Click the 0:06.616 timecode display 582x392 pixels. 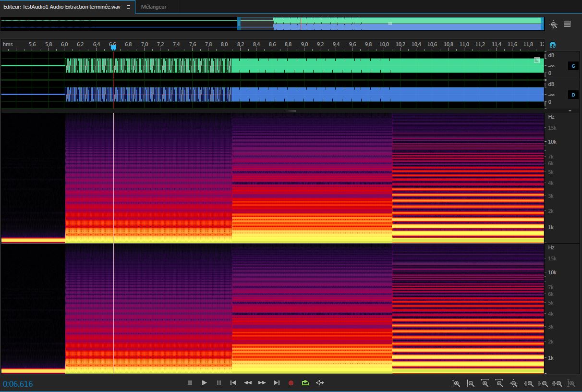(18, 383)
